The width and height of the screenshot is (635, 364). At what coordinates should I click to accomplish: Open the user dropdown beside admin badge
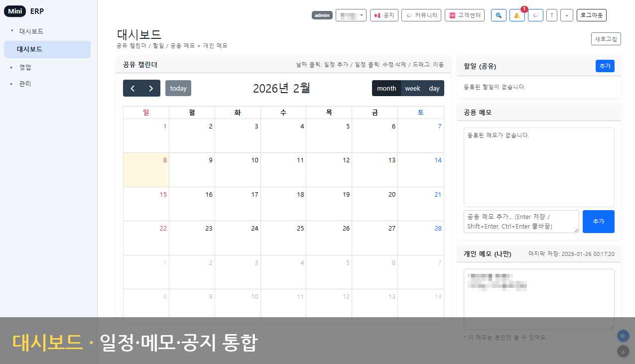point(351,15)
